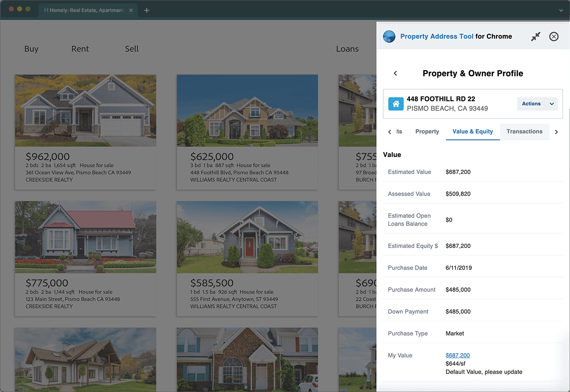Screen dimensions: 570x392
Task: Open the $585,500 listing photo
Action: [247, 237]
